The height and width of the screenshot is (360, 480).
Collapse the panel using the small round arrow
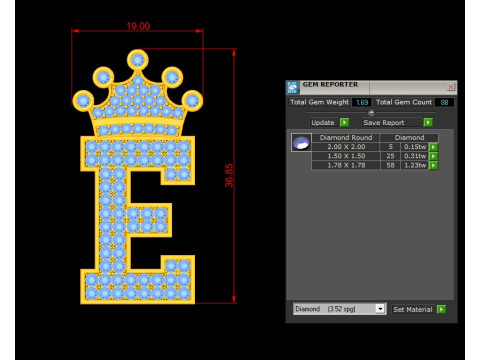click(x=371, y=112)
